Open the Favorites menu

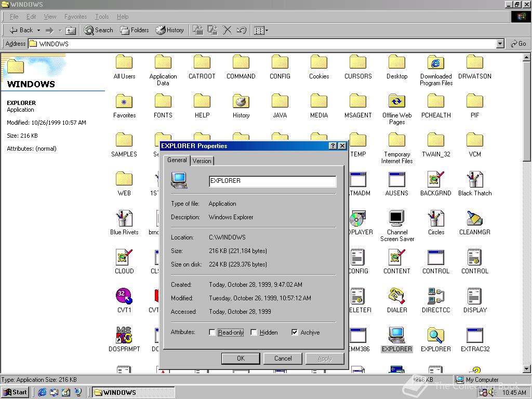(x=75, y=17)
